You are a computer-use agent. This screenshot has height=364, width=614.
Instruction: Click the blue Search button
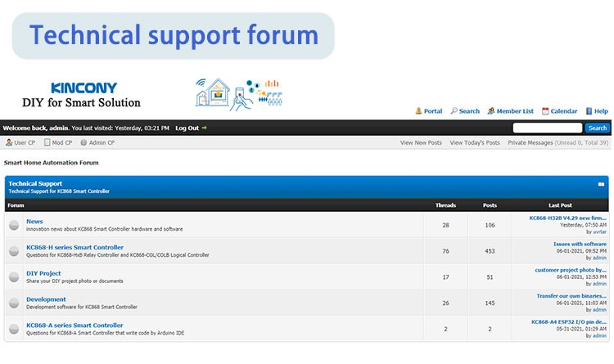tap(597, 128)
